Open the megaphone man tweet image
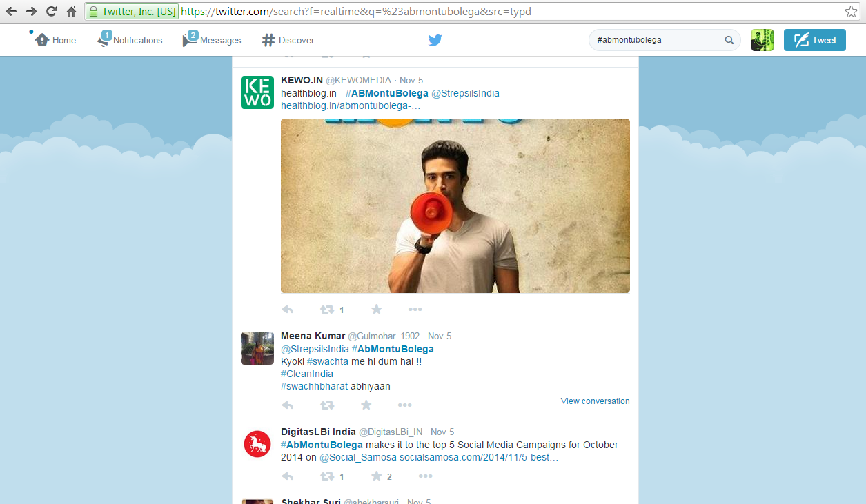 click(x=455, y=205)
